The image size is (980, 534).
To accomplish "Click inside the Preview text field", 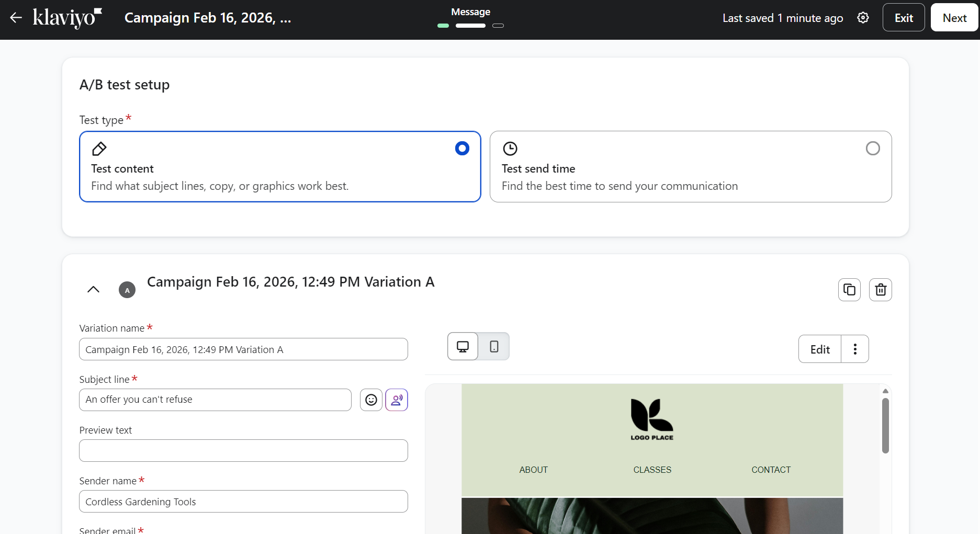I will tap(243, 450).
